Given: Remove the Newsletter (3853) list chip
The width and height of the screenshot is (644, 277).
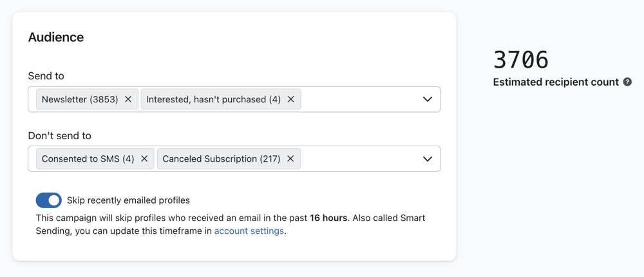Looking at the screenshot, I should (128, 99).
